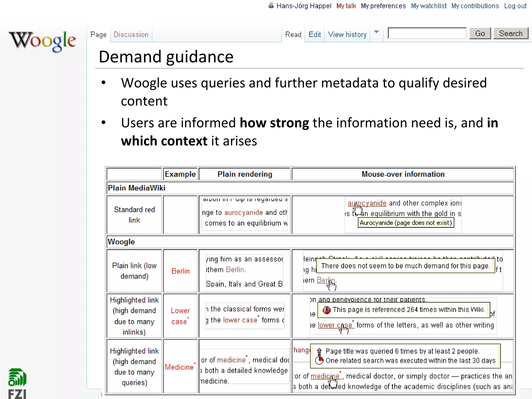Open My contributions link
532x399 pixels.
point(475,6)
